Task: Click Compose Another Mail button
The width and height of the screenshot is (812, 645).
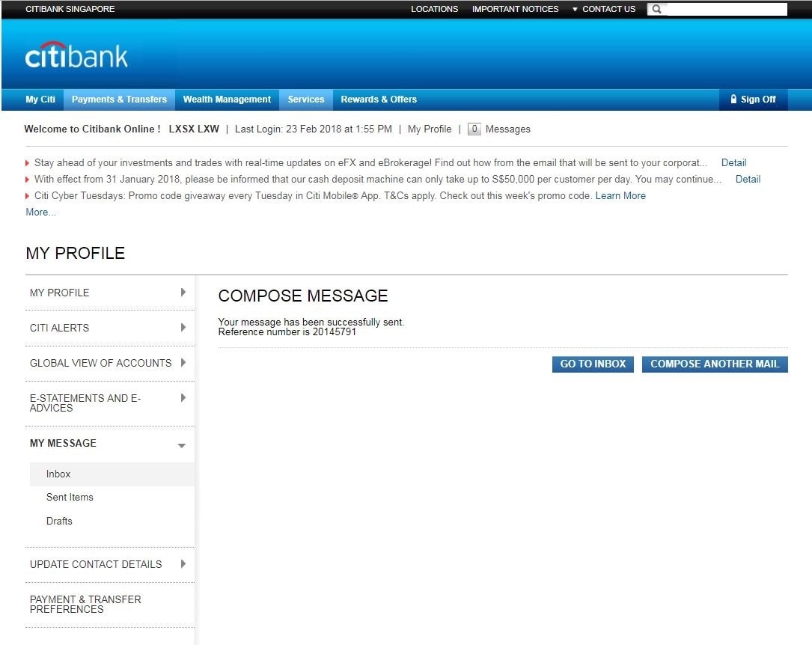Action: tap(714, 364)
